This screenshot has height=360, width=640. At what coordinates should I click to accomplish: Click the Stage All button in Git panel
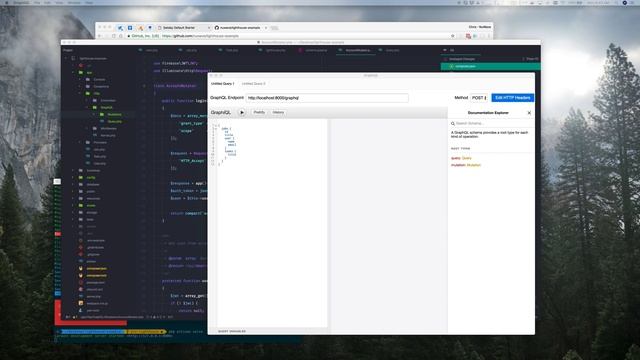point(530,59)
